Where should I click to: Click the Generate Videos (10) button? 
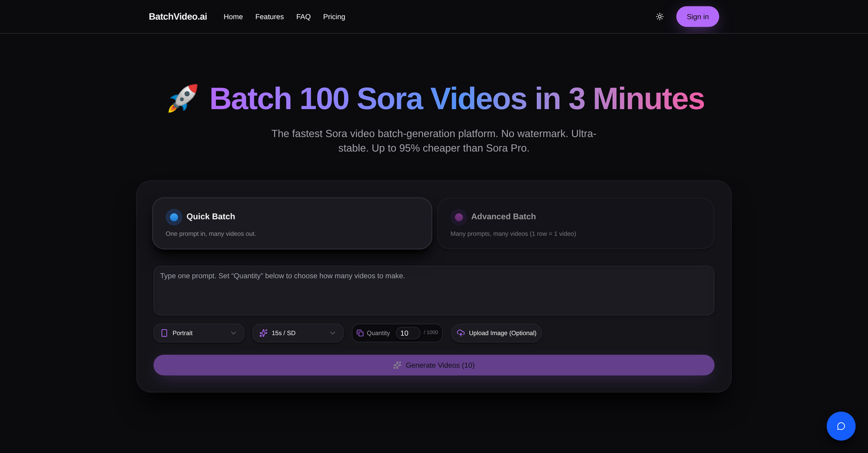pyautogui.click(x=434, y=365)
